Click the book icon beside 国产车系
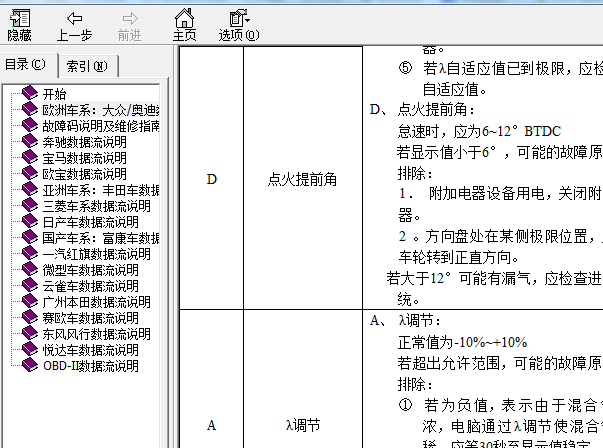603x448 pixels. 30,238
